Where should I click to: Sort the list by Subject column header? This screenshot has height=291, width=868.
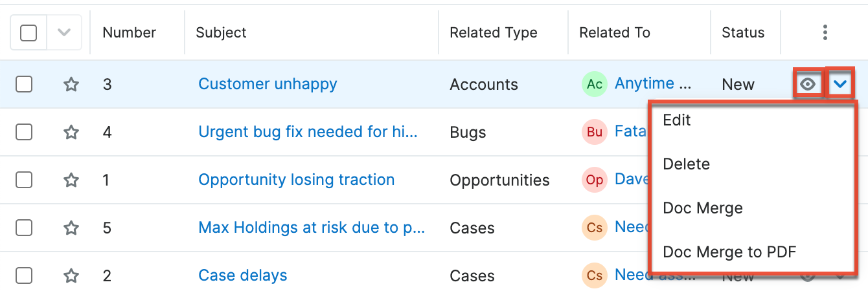tap(221, 32)
